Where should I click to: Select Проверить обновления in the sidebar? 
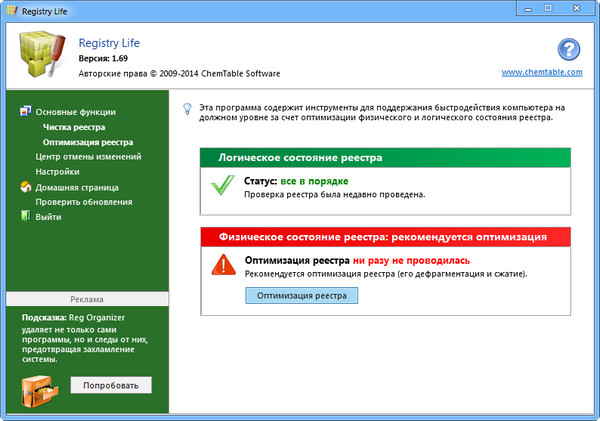click(x=84, y=202)
